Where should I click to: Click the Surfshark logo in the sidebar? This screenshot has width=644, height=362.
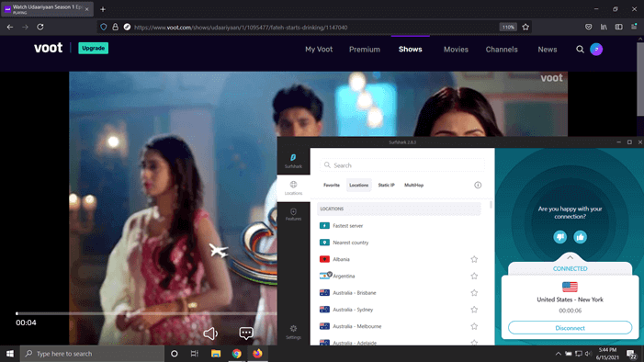(x=293, y=160)
